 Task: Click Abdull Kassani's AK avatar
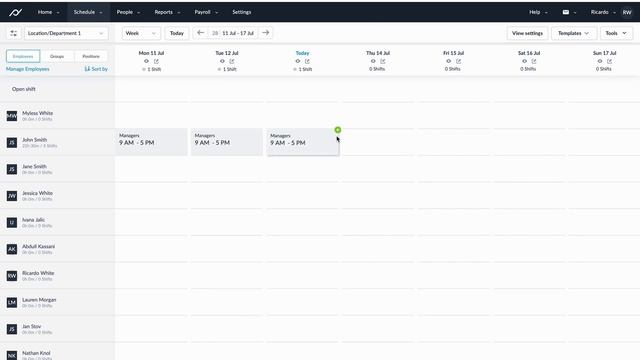[x=12, y=249]
